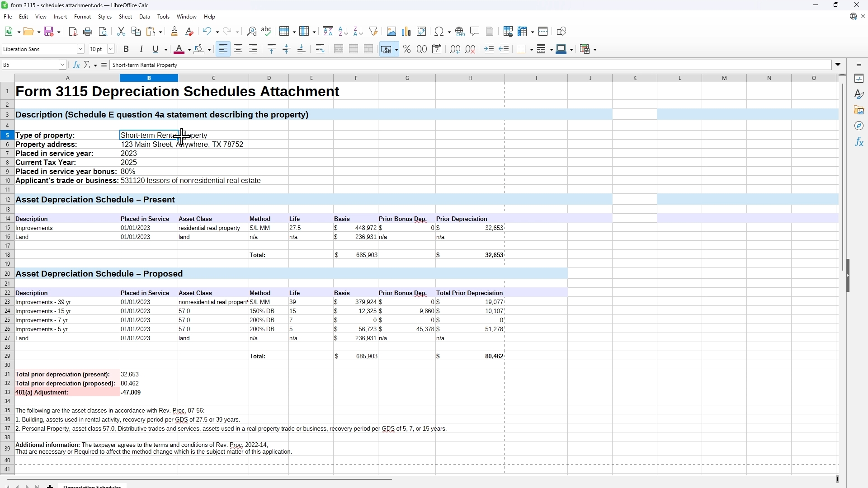Viewport: 868px width, 488px height.
Task: Open the Sheet menu
Action: point(125,17)
